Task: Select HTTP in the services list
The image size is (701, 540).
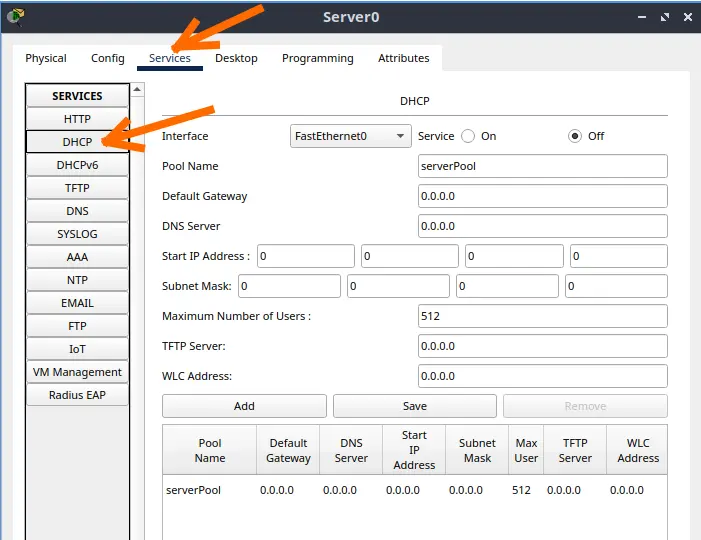Action: point(77,119)
